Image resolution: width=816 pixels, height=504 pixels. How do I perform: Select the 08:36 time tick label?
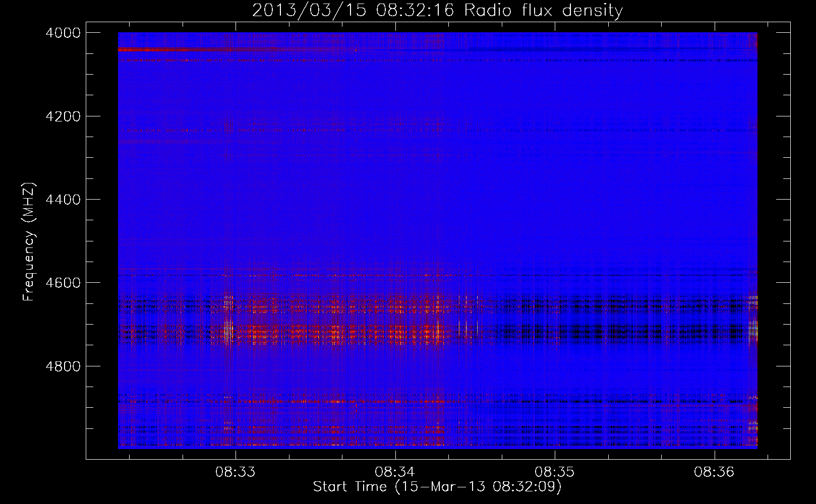pyautogui.click(x=714, y=472)
